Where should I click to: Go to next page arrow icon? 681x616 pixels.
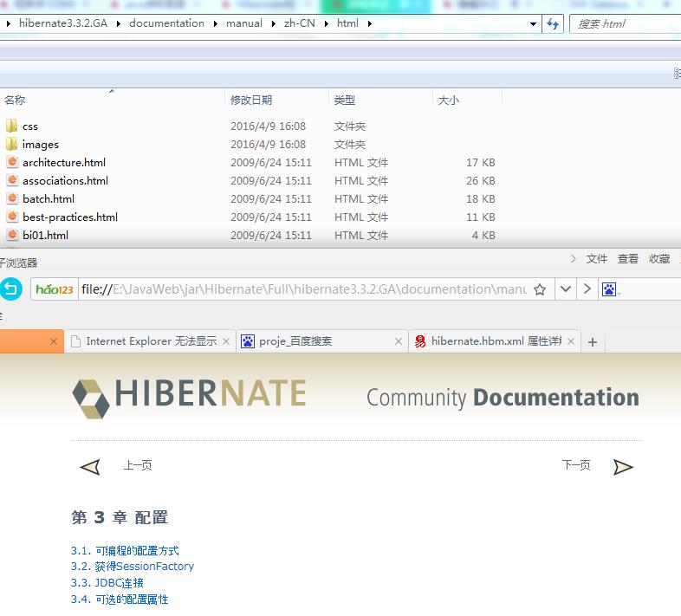[x=623, y=467]
